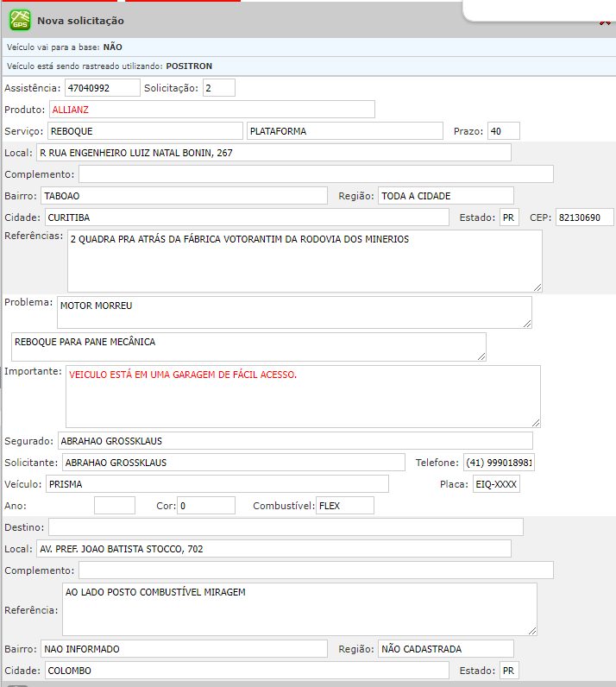Click the green GPS icon in header
This screenshot has height=687, width=616.
[19, 20]
